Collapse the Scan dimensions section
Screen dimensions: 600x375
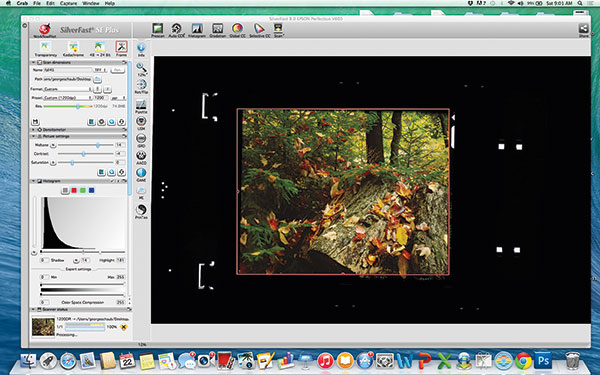pos(34,62)
